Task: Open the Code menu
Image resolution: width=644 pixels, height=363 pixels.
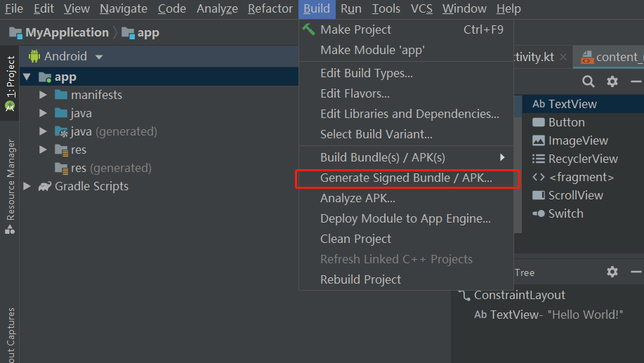Action: click(x=171, y=8)
